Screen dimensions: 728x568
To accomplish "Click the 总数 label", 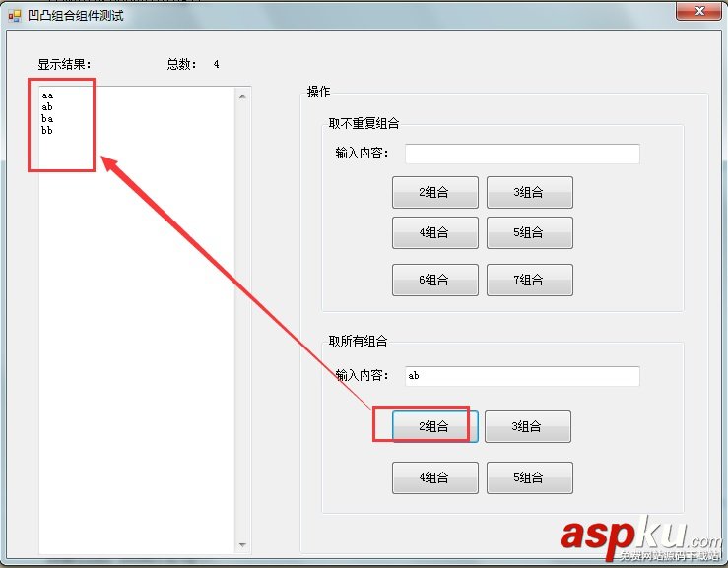I will (x=182, y=64).
